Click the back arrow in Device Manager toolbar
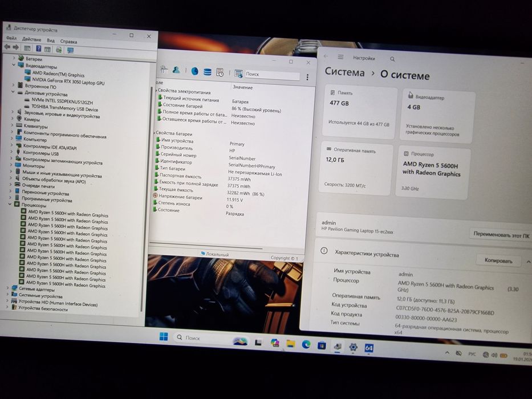 pyautogui.click(x=7, y=47)
